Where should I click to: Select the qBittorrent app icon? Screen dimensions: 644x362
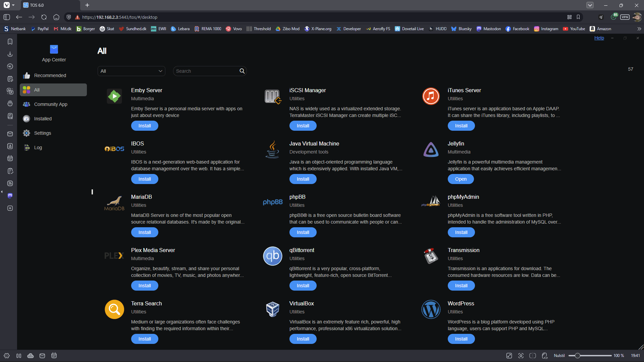click(x=272, y=256)
